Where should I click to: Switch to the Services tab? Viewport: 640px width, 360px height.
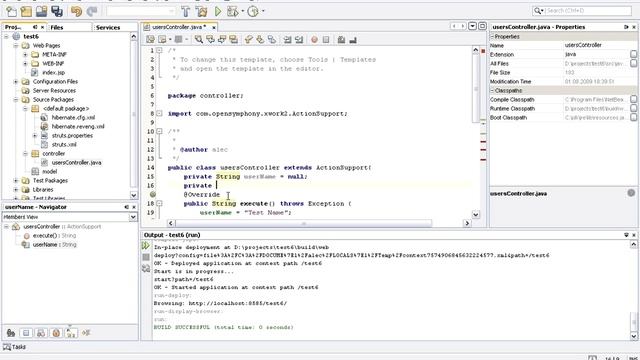point(108,27)
